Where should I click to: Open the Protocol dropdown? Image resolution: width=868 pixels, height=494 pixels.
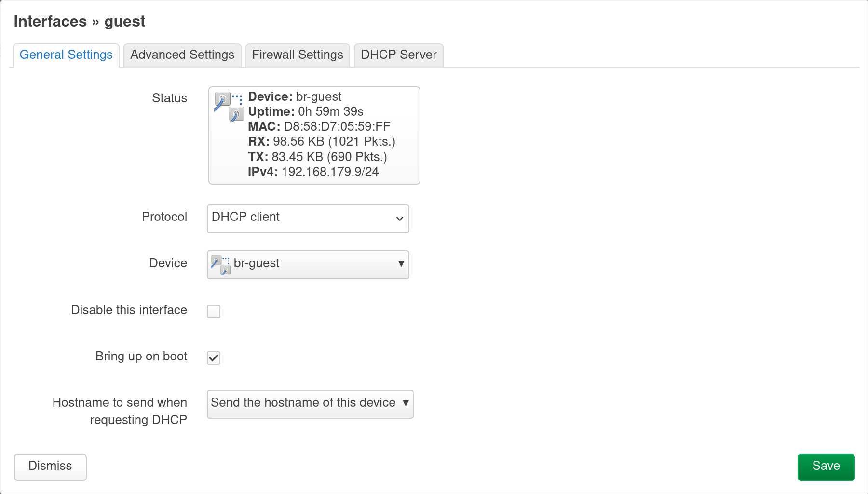point(308,219)
